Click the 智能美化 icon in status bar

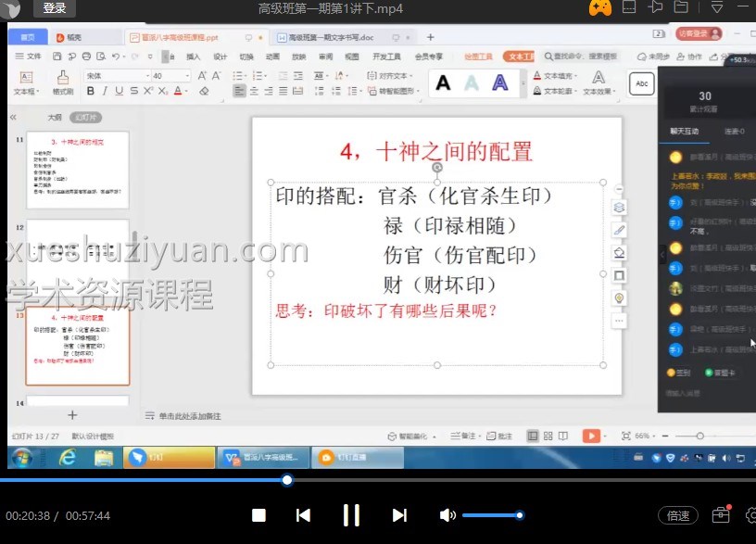pos(395,436)
